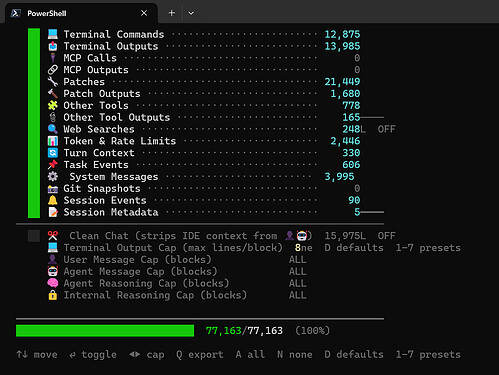499x375 pixels.
Task: Click the PowerShell icon in the tab
Action: [15, 13]
